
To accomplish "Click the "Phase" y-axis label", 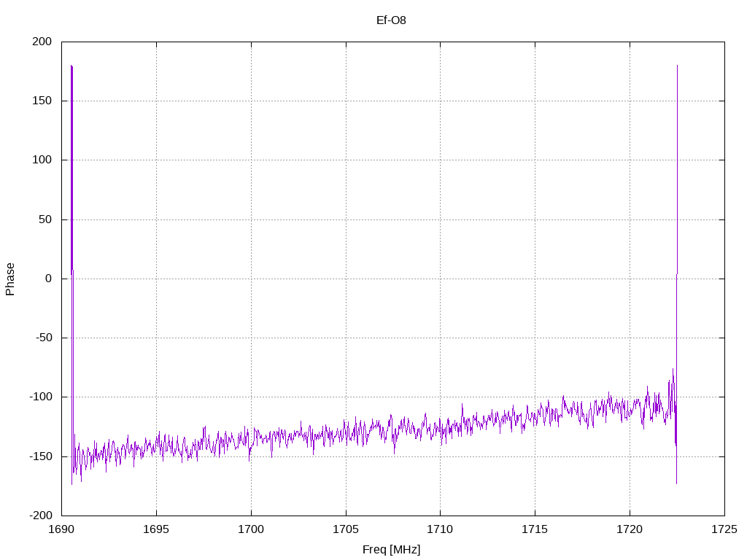I will click(10, 279).
